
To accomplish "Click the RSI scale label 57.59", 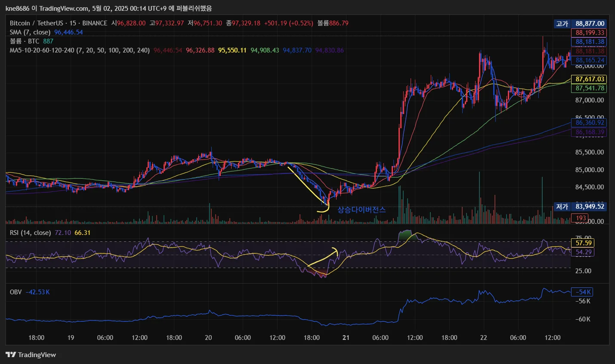I will tap(583, 243).
